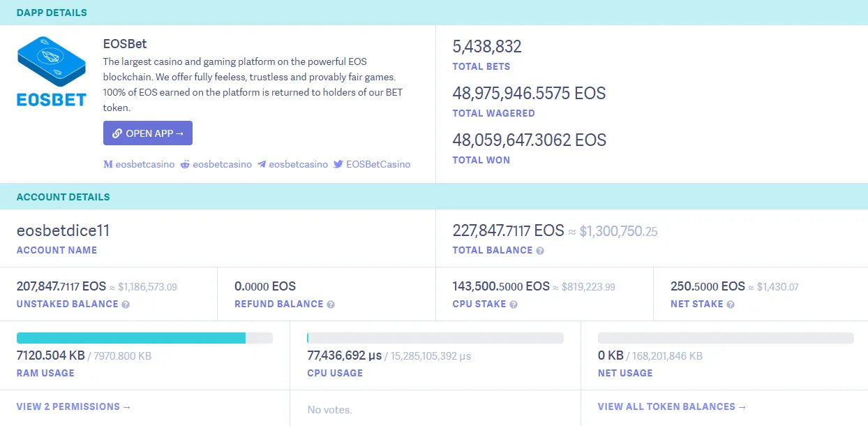This screenshot has height=426, width=868.
Task: Click the Twitter bird icon
Action: pyautogui.click(x=338, y=164)
